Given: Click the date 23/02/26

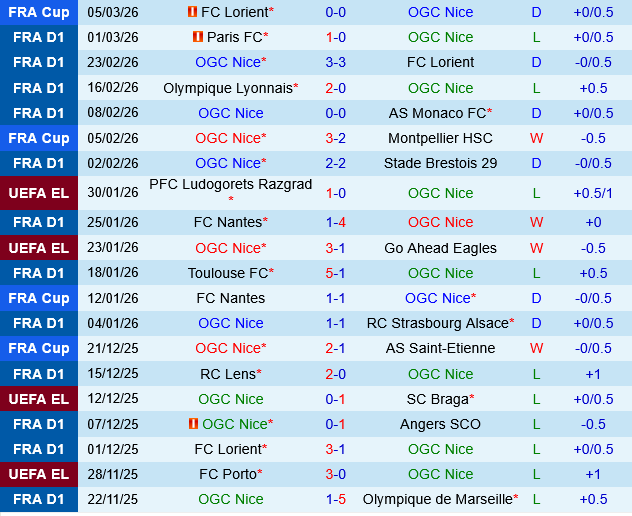Looking at the screenshot, I should coord(113,62).
